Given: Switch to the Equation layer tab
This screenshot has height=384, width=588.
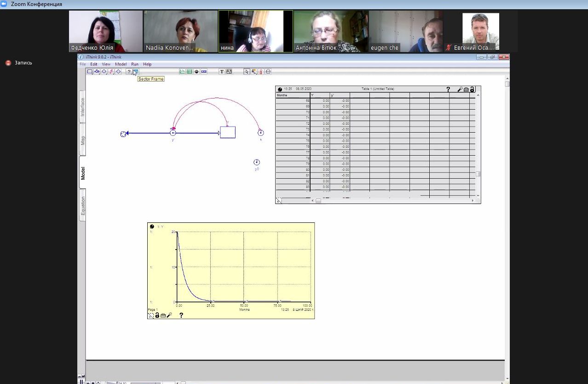Looking at the screenshot, I should [83, 205].
